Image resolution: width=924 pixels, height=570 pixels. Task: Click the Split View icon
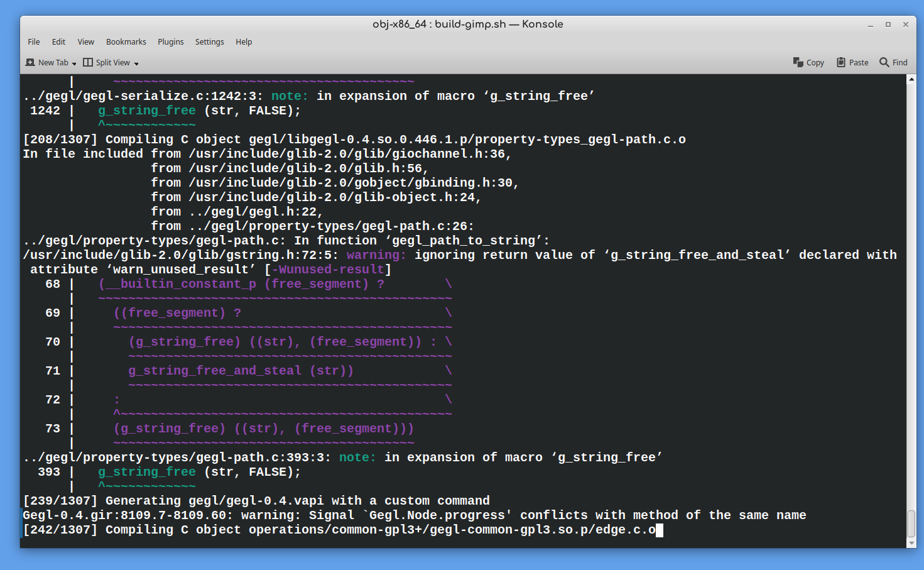(x=88, y=62)
